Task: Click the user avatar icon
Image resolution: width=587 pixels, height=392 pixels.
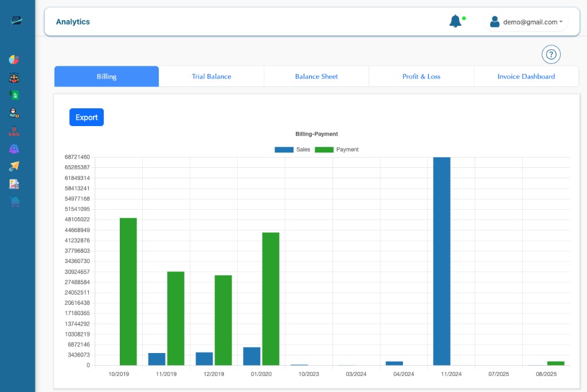Action: 495,22
